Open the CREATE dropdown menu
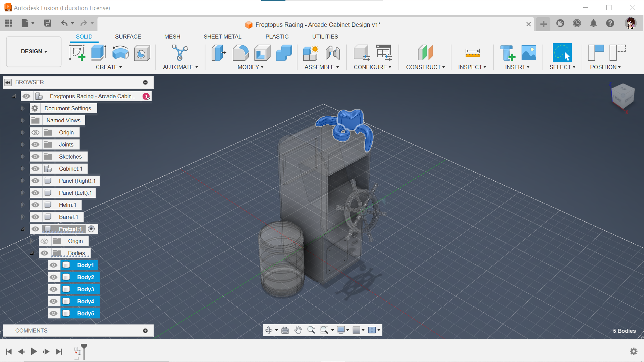Screen dimensions: 644x362 [109, 67]
